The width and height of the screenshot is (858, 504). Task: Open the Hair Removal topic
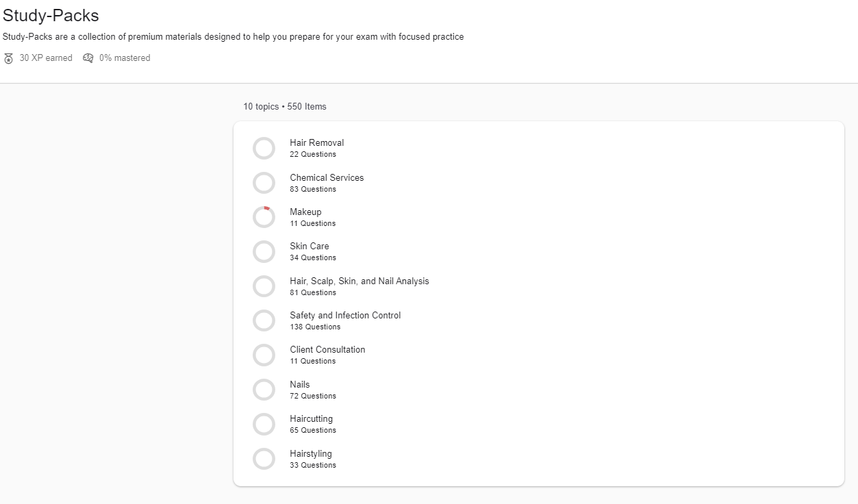316,143
